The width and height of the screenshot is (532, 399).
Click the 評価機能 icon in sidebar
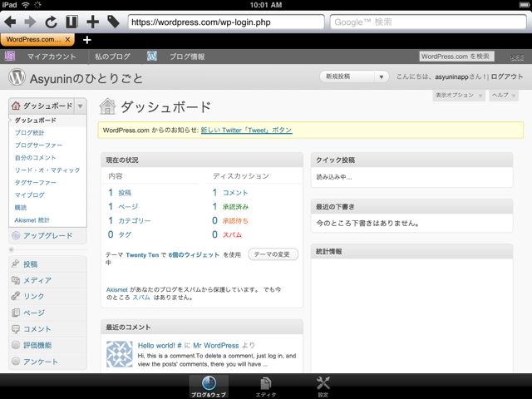point(15,345)
